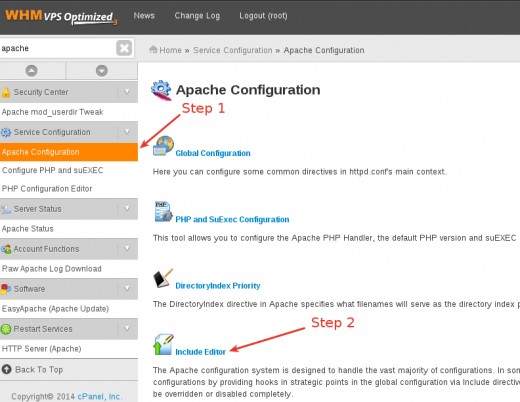The image size is (520, 402).
Task: Collapse the Service Configuration section chevron
Action: [127, 132]
